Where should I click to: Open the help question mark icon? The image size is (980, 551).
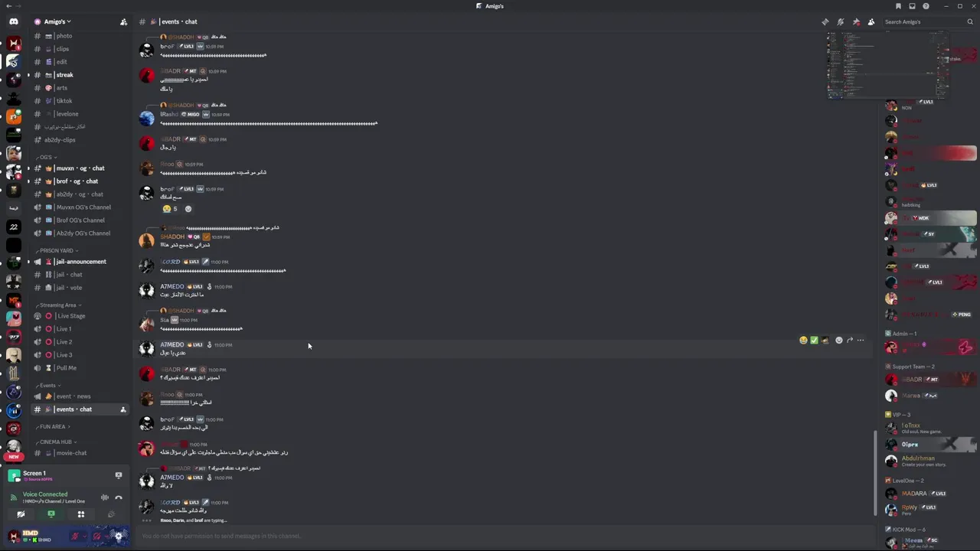coord(926,6)
